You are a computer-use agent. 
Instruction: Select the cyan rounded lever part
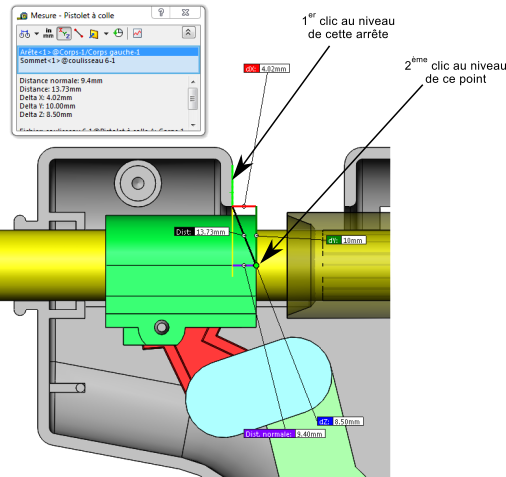click(x=258, y=387)
